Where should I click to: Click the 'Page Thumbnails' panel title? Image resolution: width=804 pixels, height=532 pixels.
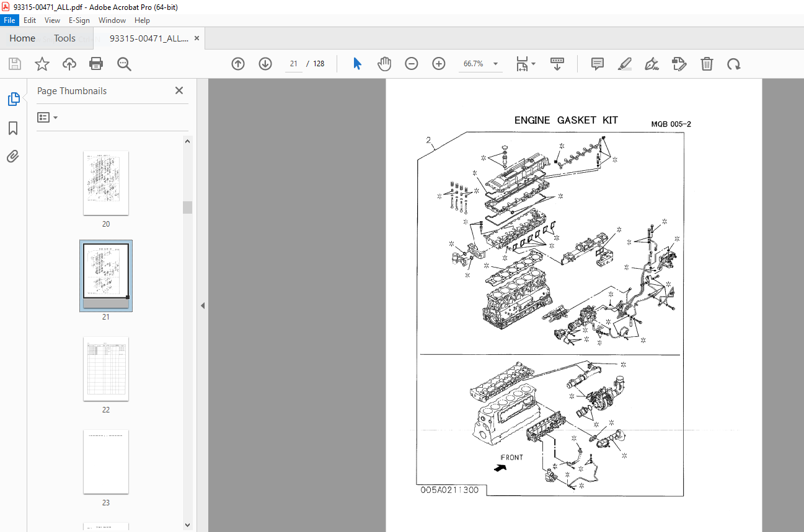(72, 91)
